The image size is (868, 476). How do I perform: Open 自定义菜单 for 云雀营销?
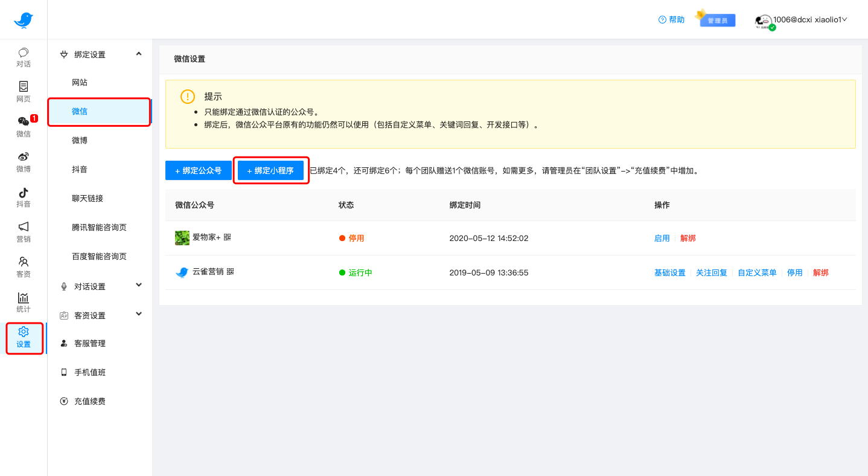point(757,272)
